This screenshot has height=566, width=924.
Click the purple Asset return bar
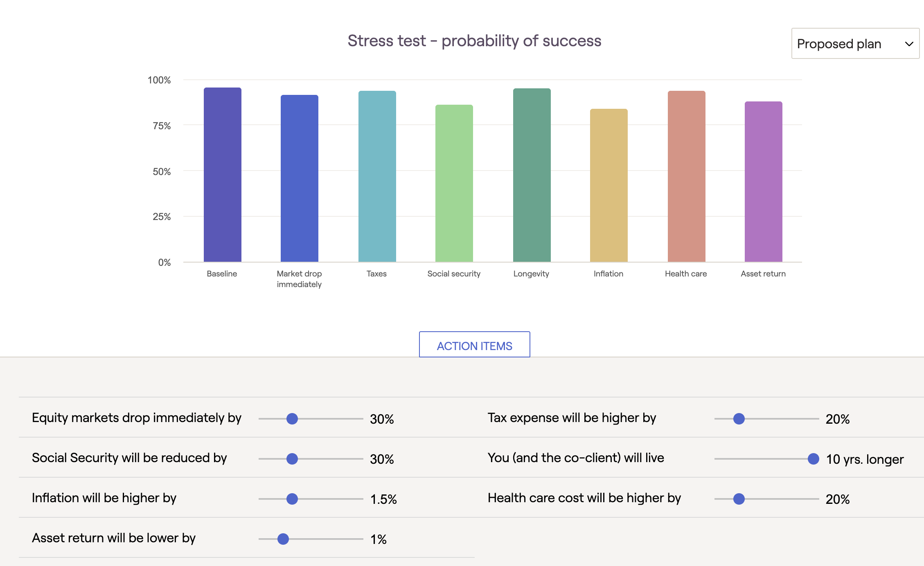[764, 182]
